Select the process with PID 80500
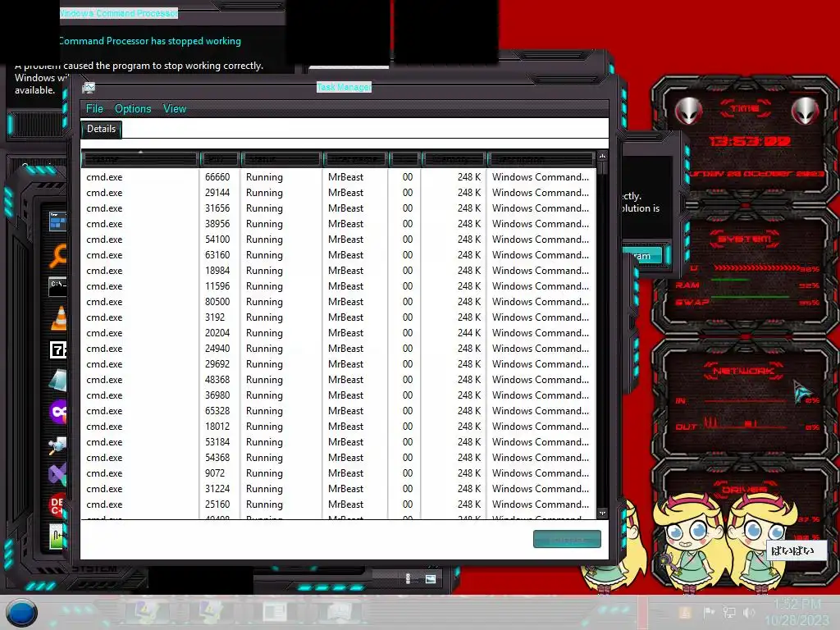Image resolution: width=840 pixels, height=630 pixels. [x=339, y=302]
